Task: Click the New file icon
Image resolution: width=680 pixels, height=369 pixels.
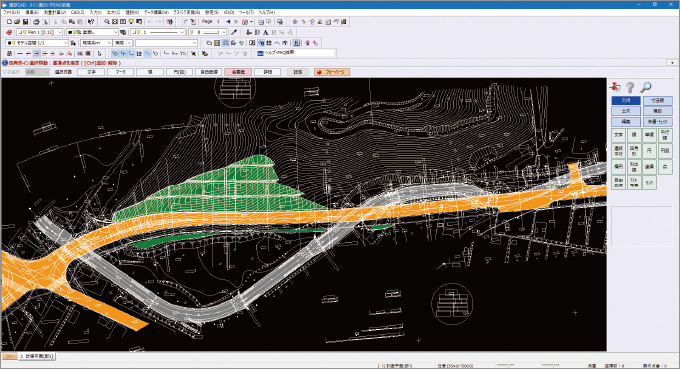Action: (x=10, y=22)
